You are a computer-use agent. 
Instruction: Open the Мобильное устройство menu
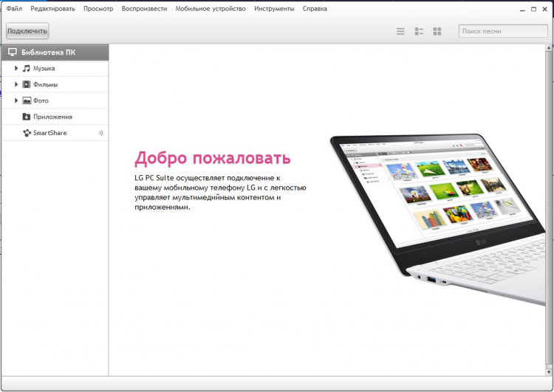(x=211, y=8)
